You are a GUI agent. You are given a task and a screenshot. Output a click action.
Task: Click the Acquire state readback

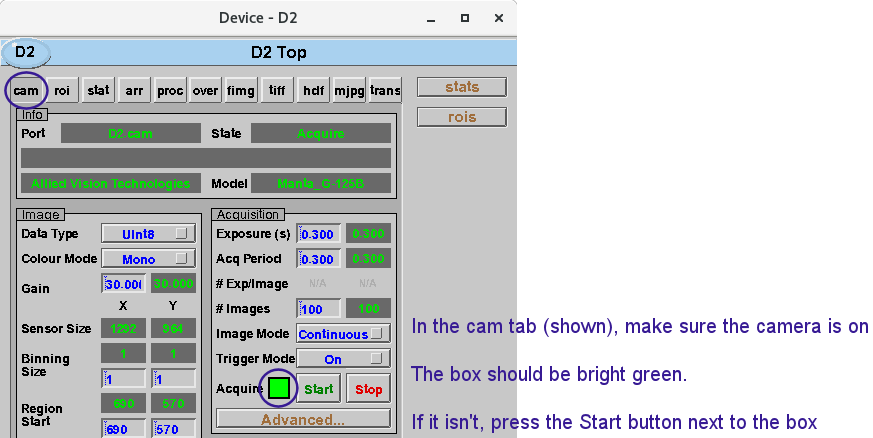pos(321,134)
